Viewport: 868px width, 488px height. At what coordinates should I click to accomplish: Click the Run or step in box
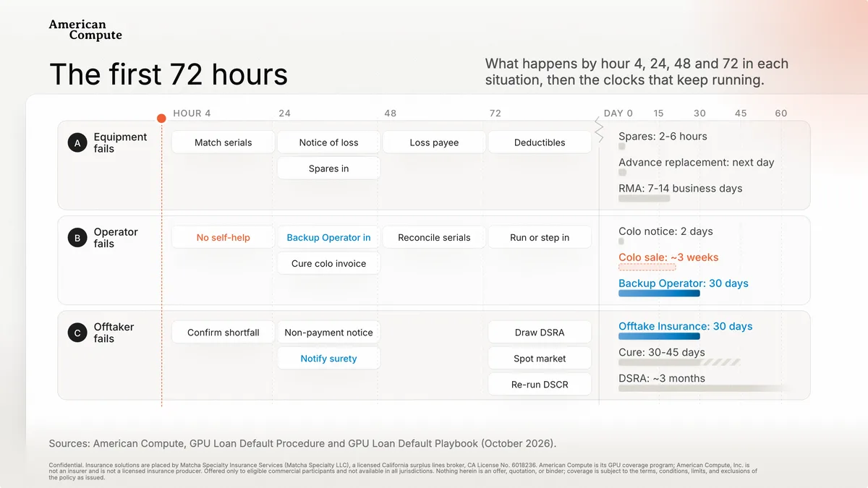coord(540,237)
